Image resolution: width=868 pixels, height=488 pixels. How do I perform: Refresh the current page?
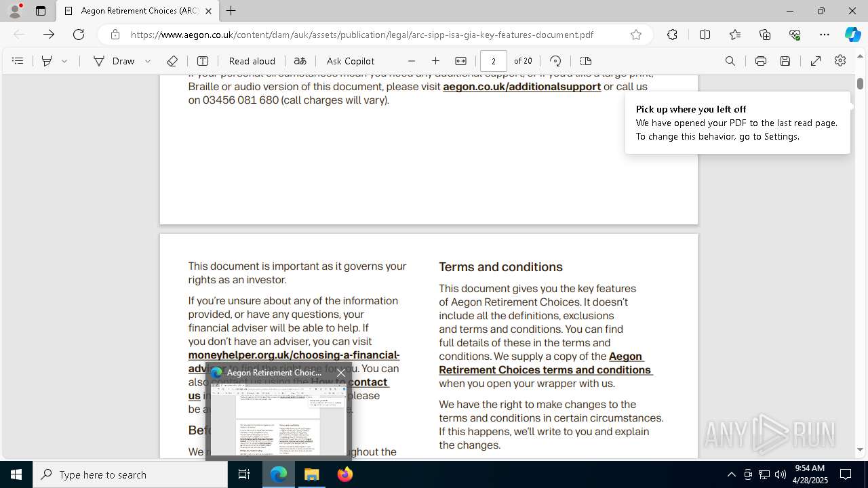click(79, 35)
